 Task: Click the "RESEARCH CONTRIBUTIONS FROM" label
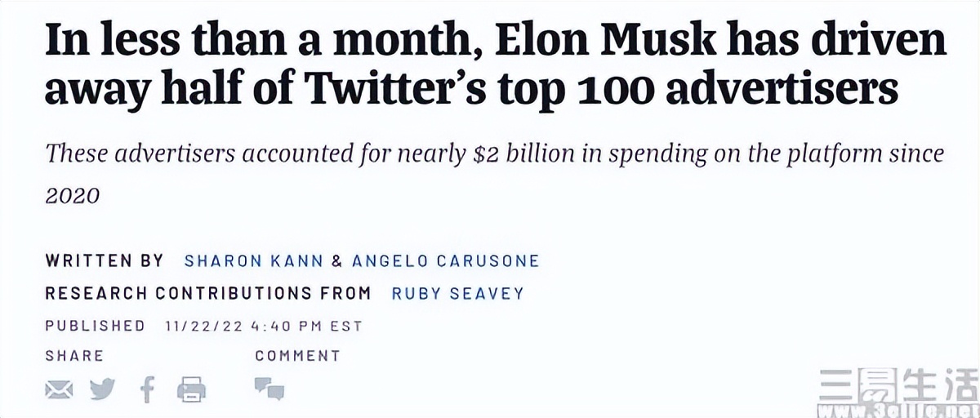point(207,292)
